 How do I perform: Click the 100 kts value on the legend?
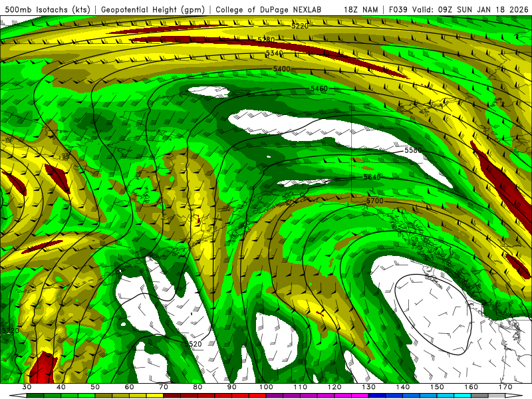tap(266, 387)
